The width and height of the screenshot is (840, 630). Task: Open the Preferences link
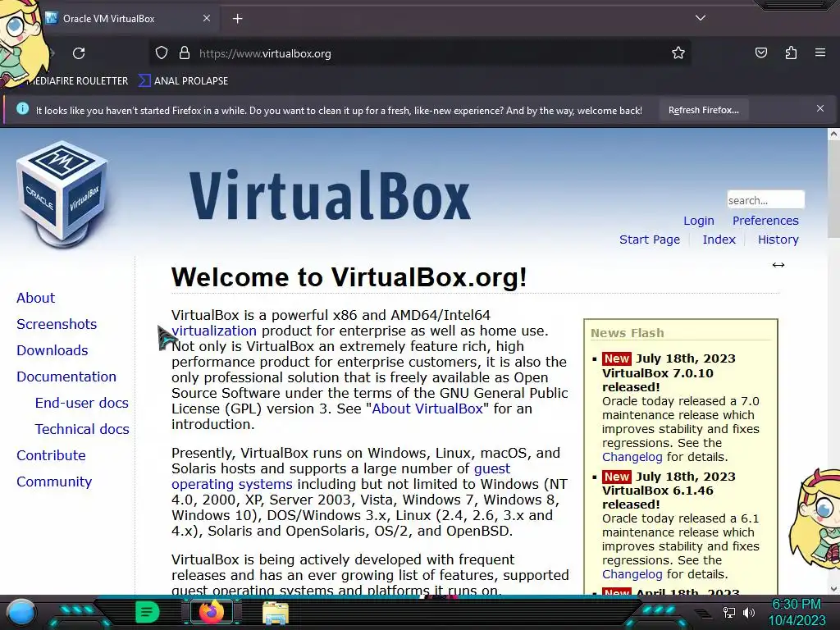click(x=765, y=221)
